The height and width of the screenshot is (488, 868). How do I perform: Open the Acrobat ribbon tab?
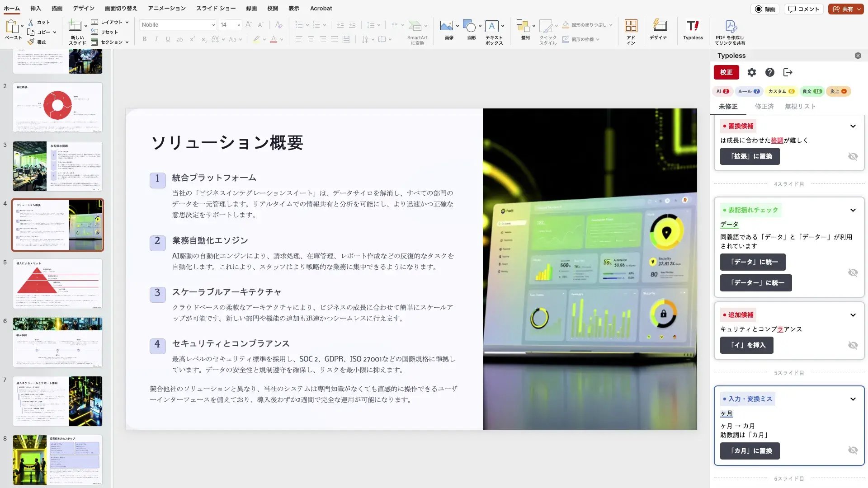(x=321, y=8)
